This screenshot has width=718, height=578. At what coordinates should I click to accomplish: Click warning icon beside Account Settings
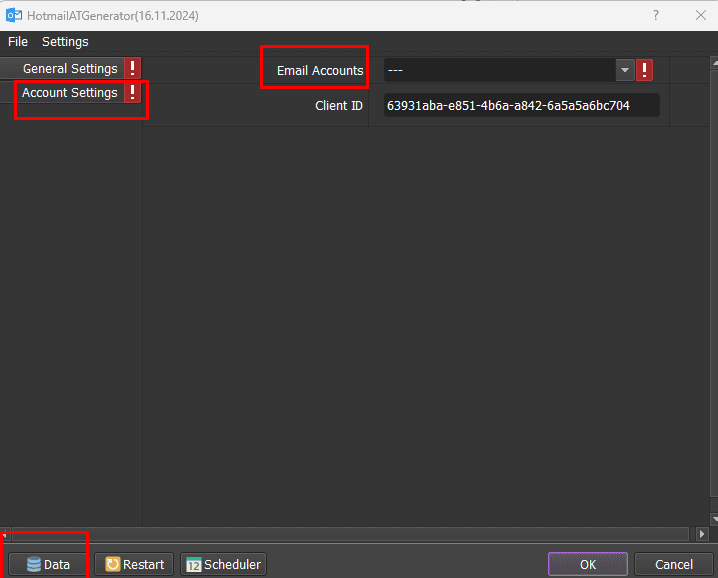tap(132, 93)
